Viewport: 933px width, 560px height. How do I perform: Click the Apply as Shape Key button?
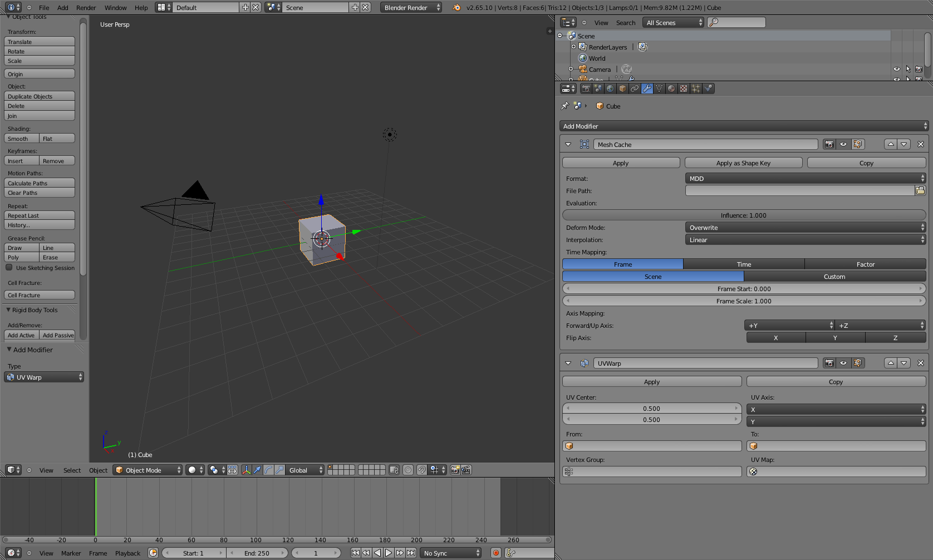[x=743, y=163]
